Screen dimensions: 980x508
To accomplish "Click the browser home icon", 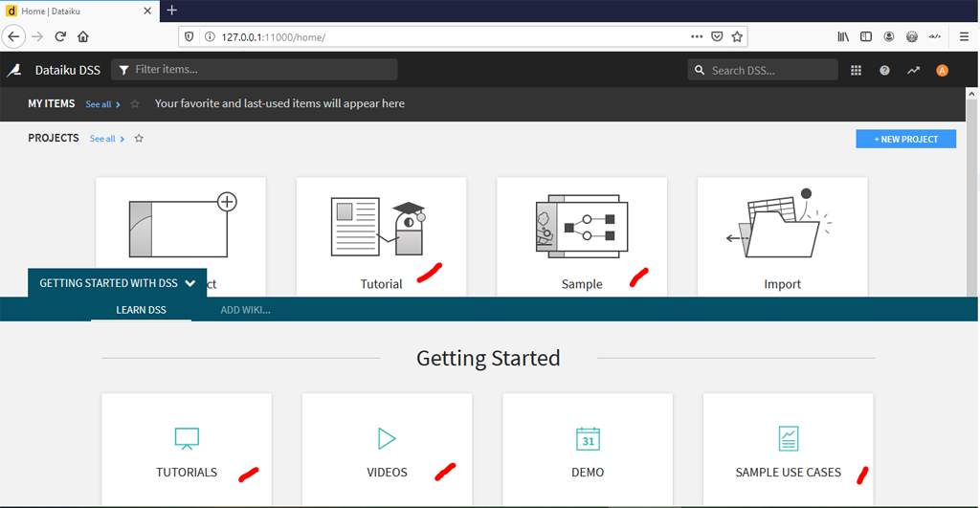I will [83, 37].
